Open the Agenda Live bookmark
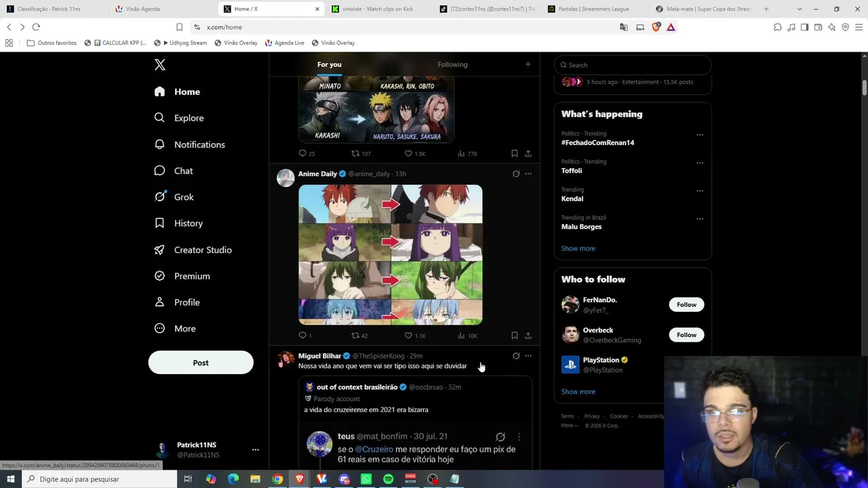The height and width of the screenshot is (488, 868). click(285, 43)
